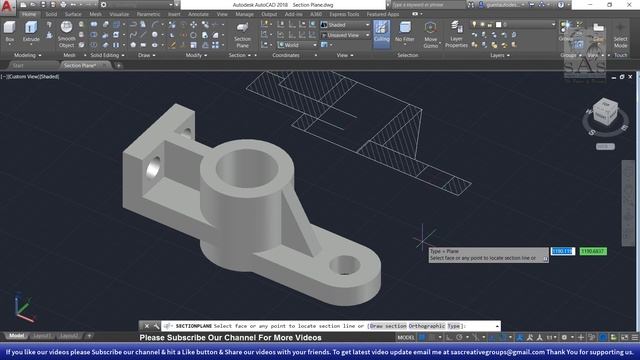
Task: Close the command line with X button
Action: tap(147, 326)
